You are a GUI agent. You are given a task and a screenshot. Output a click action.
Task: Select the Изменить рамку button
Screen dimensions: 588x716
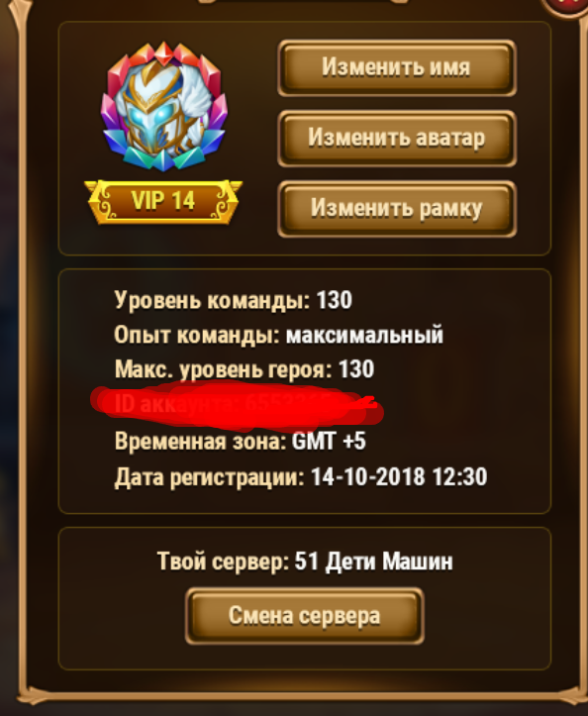click(396, 209)
